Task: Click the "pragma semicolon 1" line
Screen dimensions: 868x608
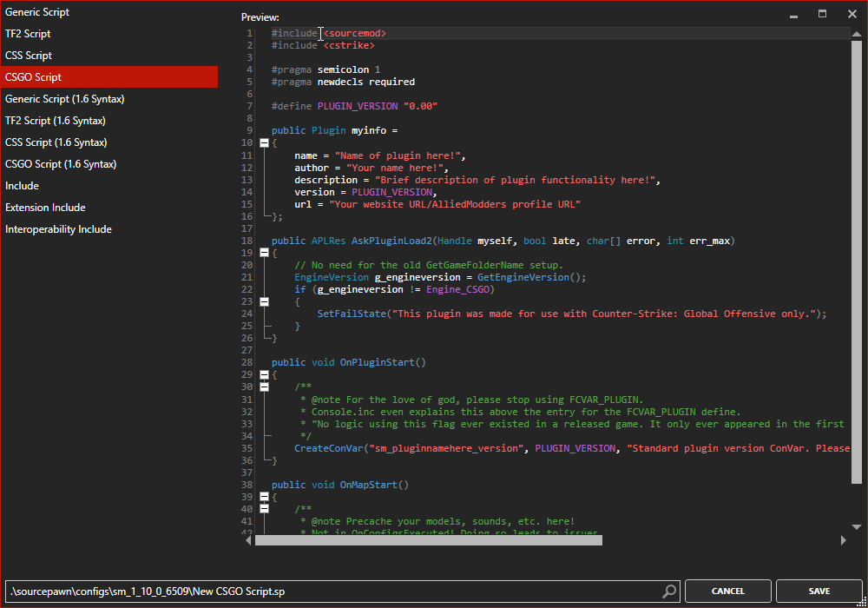Action: (x=326, y=69)
